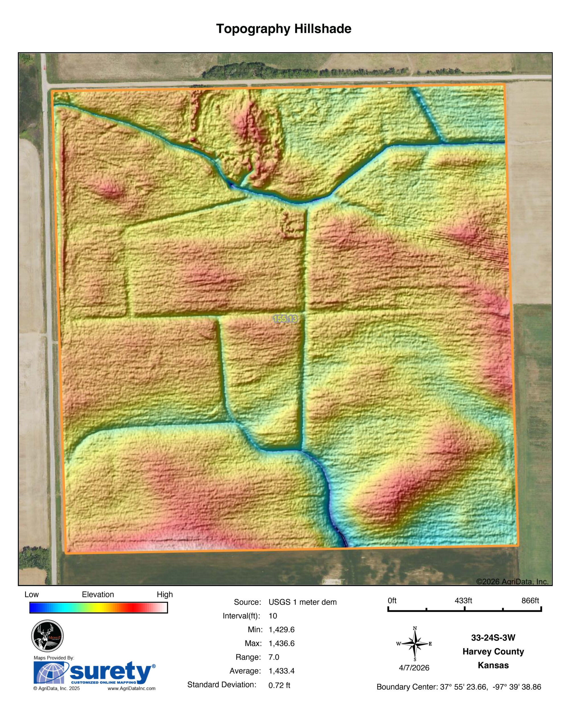564x728 pixels.
Task: Click the Boundary Center coordinates text
Action: click(x=459, y=687)
